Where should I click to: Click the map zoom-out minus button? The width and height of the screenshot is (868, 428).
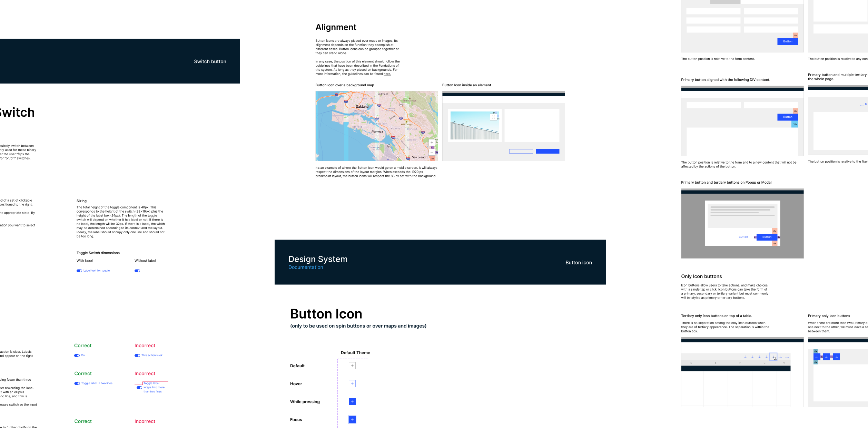tap(432, 152)
